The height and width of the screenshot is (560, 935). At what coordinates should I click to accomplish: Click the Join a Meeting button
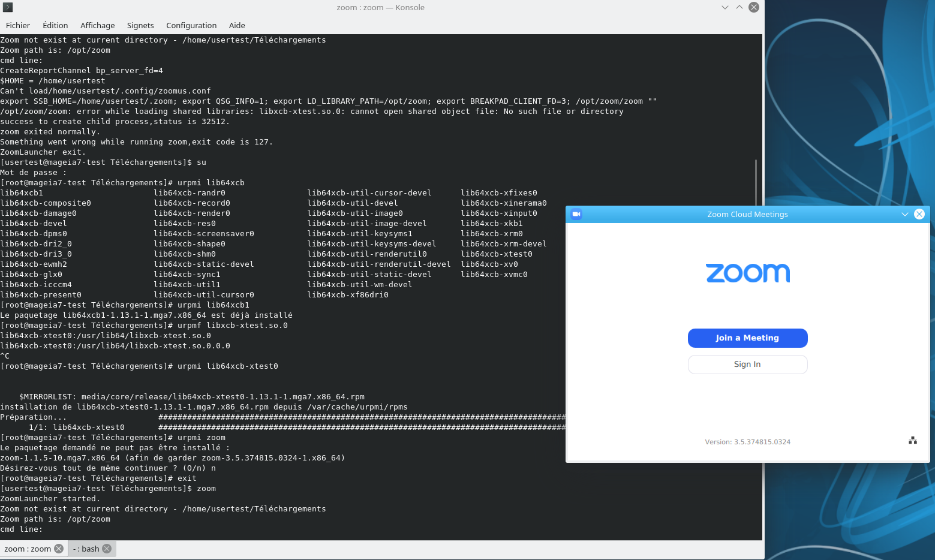click(x=747, y=338)
